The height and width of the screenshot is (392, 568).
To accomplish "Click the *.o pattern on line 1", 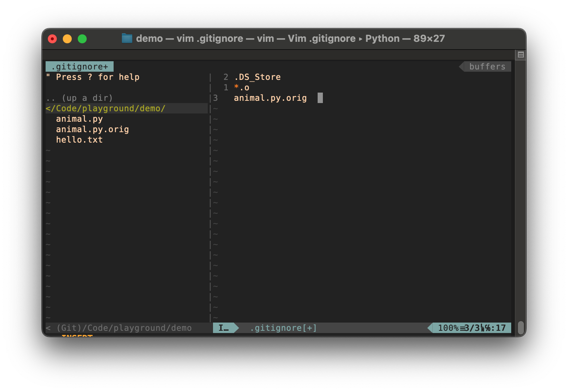I will pos(241,87).
